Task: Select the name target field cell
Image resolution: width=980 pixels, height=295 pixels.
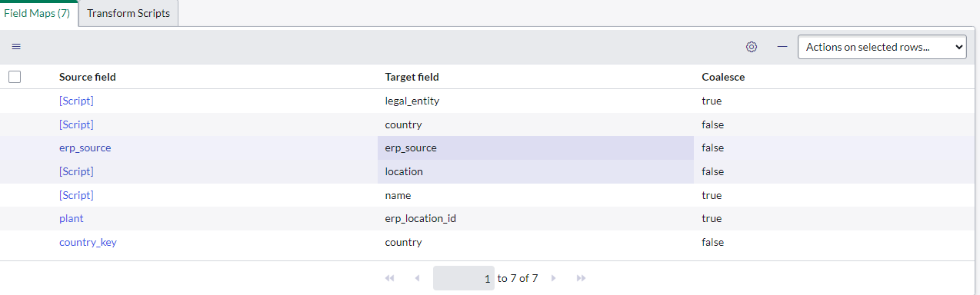Action: 535,195
